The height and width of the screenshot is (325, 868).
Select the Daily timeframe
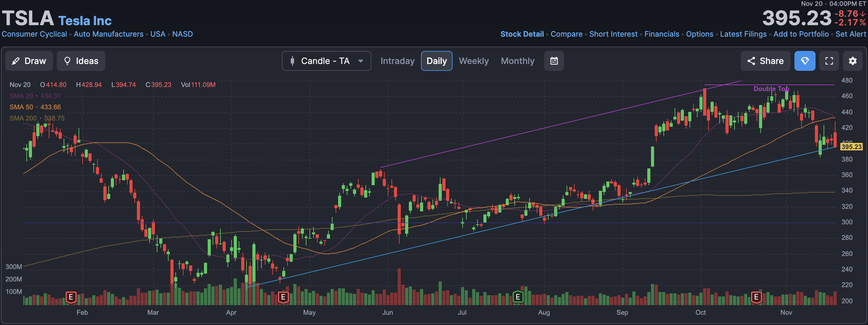tap(436, 61)
